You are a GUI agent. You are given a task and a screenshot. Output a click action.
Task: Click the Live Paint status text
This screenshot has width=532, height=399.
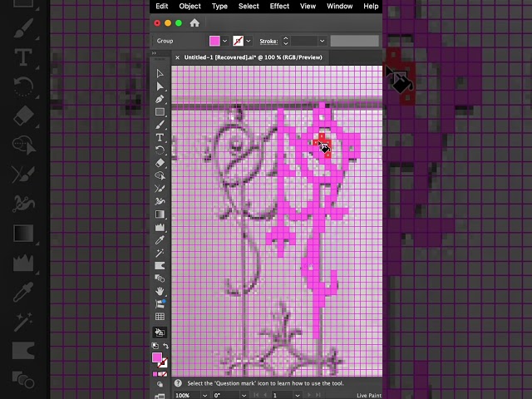[369, 396]
